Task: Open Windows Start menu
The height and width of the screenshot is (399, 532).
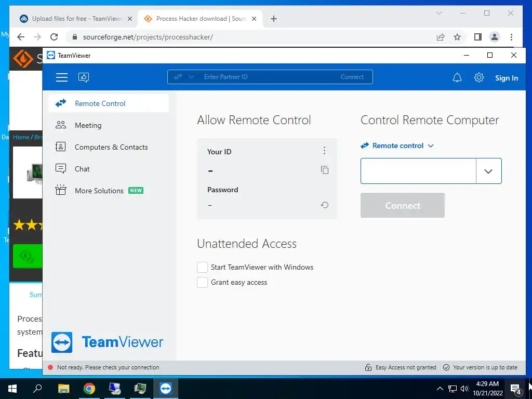Action: pos(12,389)
